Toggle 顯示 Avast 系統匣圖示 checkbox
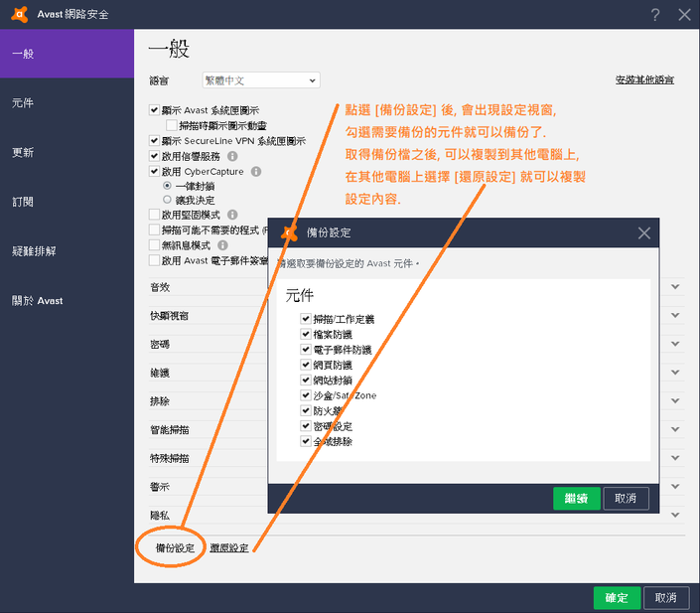The height and width of the screenshot is (613, 700). coord(154,110)
